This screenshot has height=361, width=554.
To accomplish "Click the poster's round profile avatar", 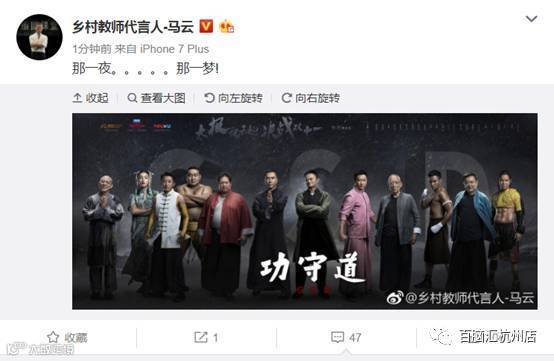I will 39,37.
